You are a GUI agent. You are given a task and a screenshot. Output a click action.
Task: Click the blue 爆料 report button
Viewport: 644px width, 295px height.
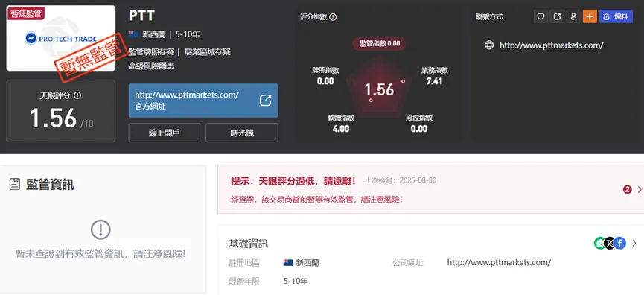(616, 16)
